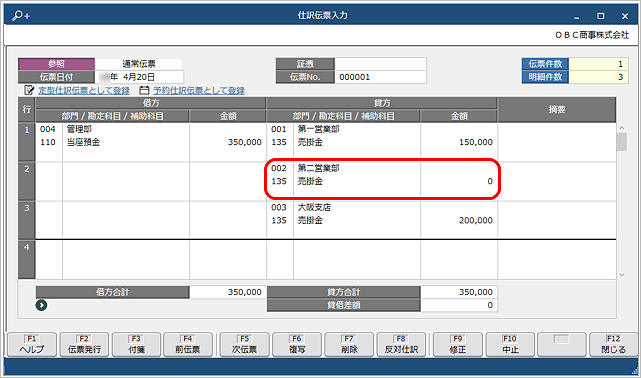Click the 売掛金 account in row 3
The width and height of the screenshot is (641, 378).
point(310,220)
